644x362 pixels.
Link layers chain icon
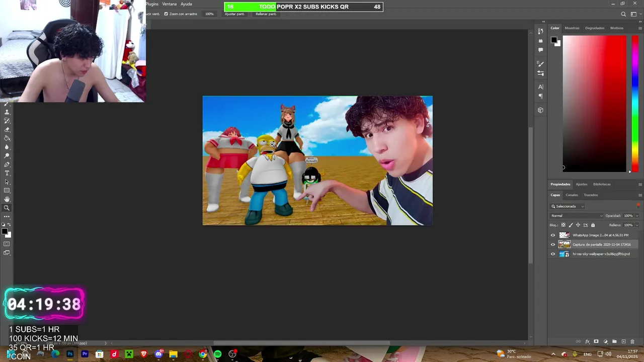click(578, 341)
